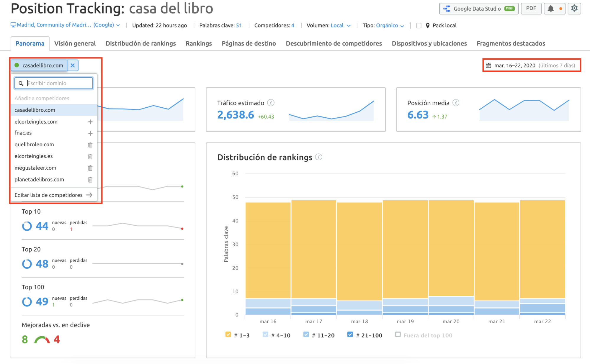The width and height of the screenshot is (590, 364).
Task: Click Posición media sparkline chart
Action: click(524, 110)
